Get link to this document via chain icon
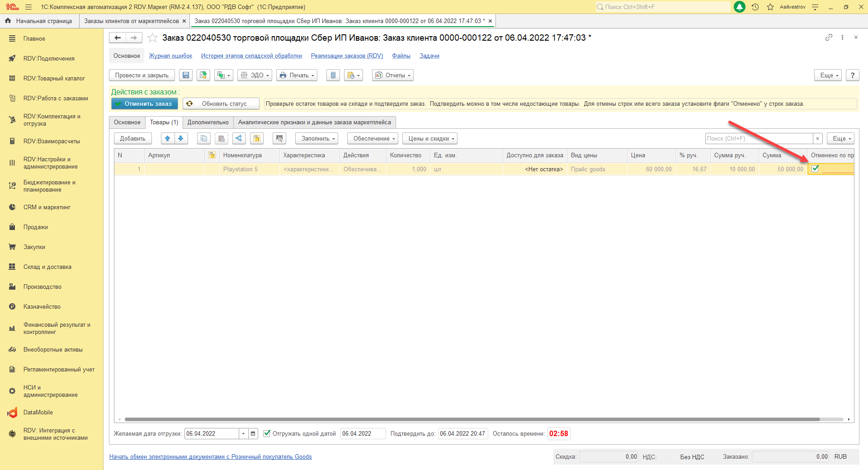868x470 pixels. point(829,38)
